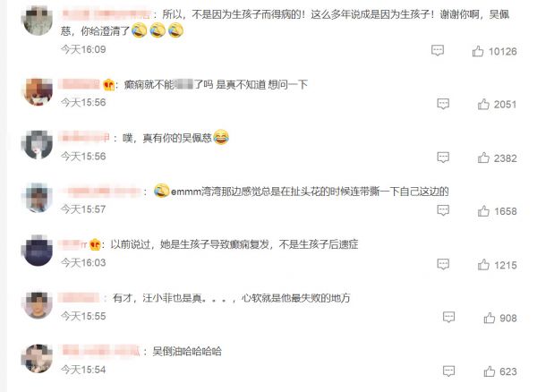
Task: Reply to the comment with 908 likes
Action: coord(448,318)
